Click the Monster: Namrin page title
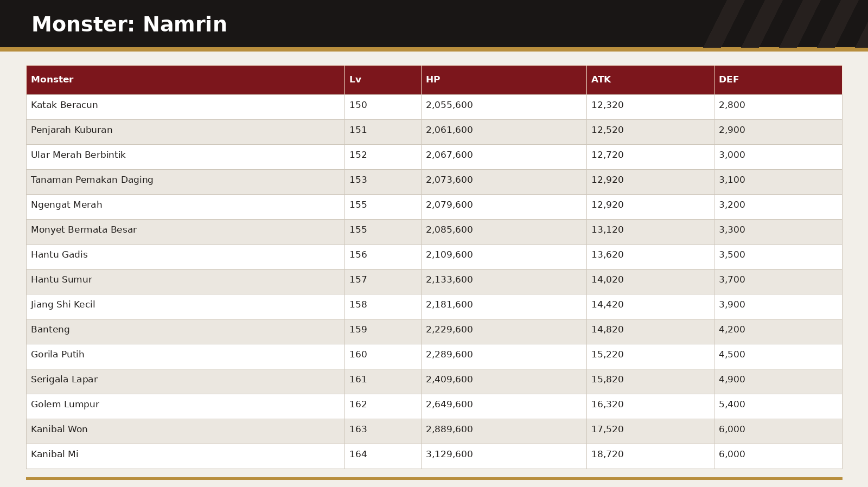868x487 pixels. pos(129,25)
